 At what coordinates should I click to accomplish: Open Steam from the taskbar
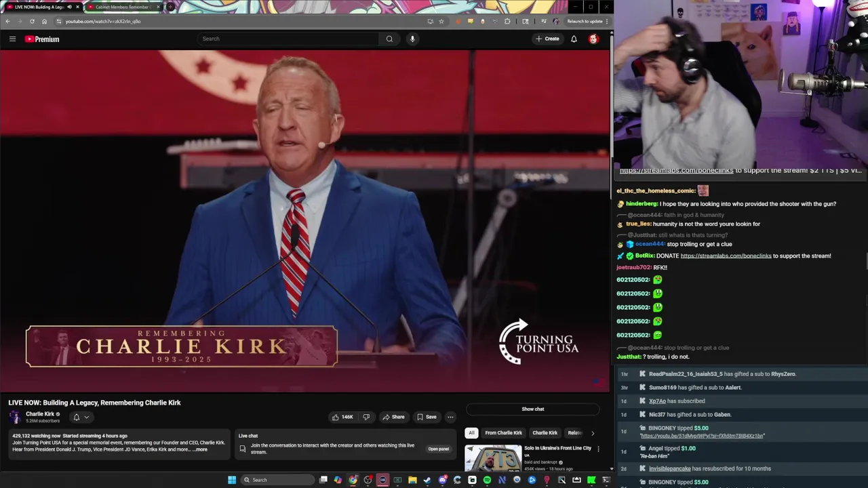427,480
